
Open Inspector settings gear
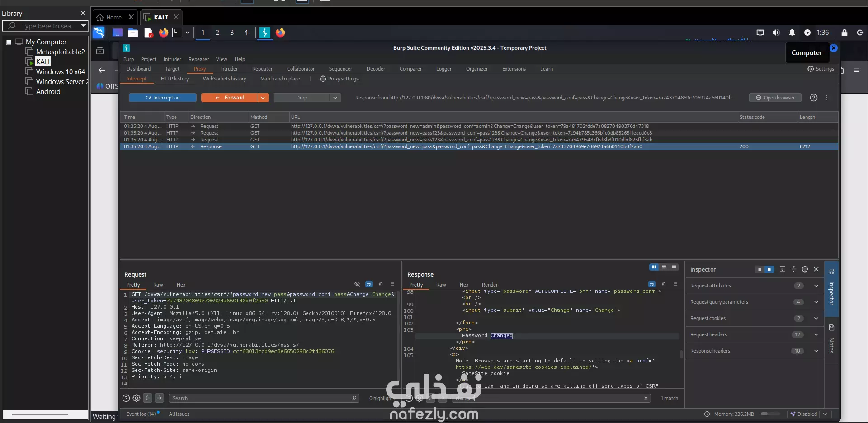(x=805, y=269)
